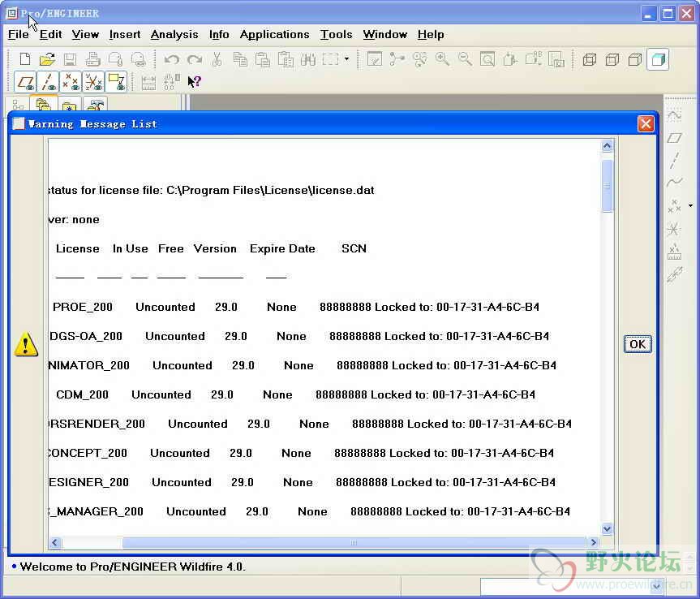Open the Analysis menu

[x=174, y=34]
